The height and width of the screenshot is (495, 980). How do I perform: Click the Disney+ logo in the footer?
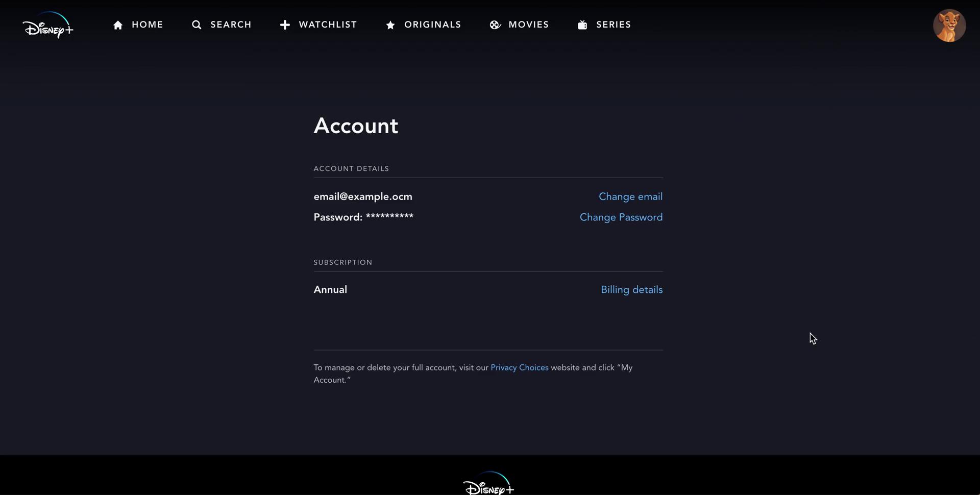pos(488,483)
